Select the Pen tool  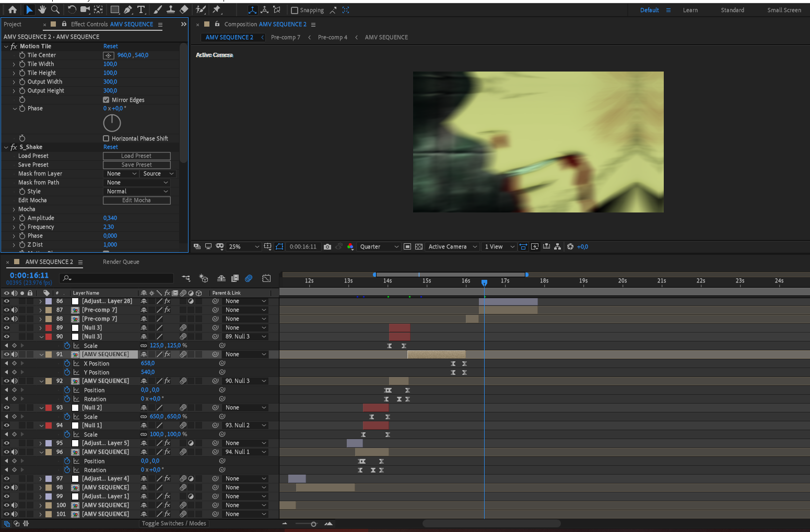point(128,10)
